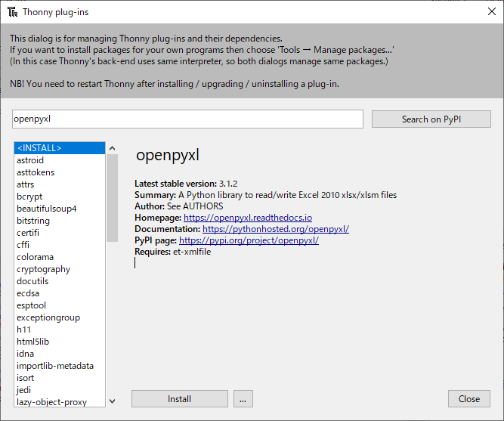Select jedi package entry
This screenshot has width=504, height=421.
click(24, 390)
